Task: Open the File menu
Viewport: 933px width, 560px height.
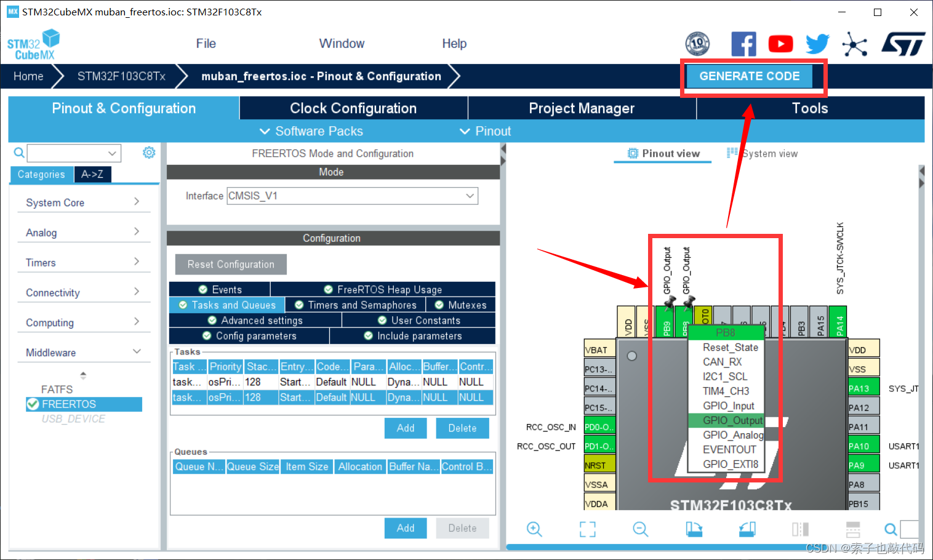Action: point(206,44)
